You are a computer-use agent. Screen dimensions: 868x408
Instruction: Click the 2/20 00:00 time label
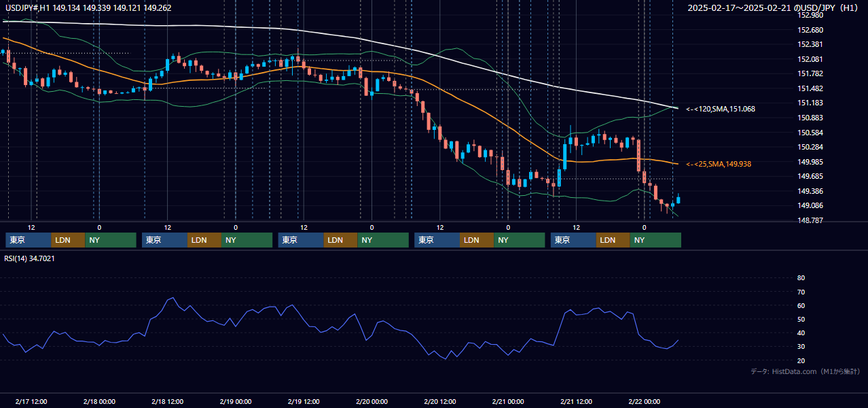[x=372, y=402]
